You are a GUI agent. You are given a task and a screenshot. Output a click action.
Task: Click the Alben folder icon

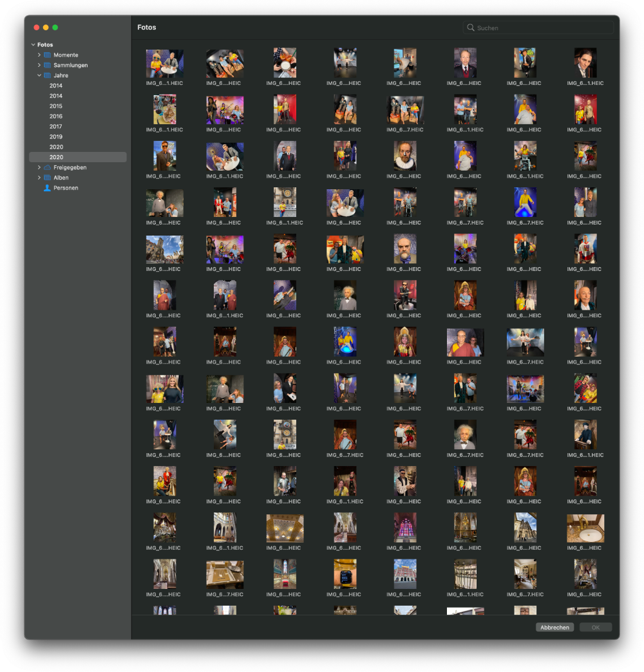[x=47, y=178]
